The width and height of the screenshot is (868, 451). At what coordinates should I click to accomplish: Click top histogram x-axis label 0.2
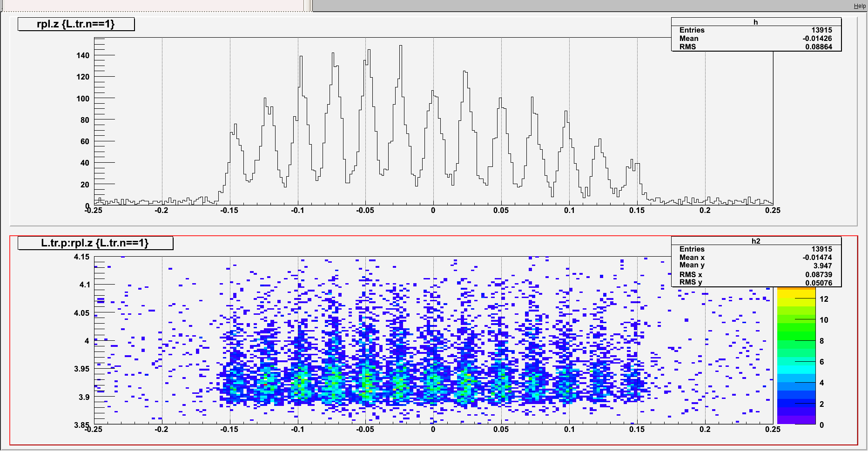coord(705,211)
